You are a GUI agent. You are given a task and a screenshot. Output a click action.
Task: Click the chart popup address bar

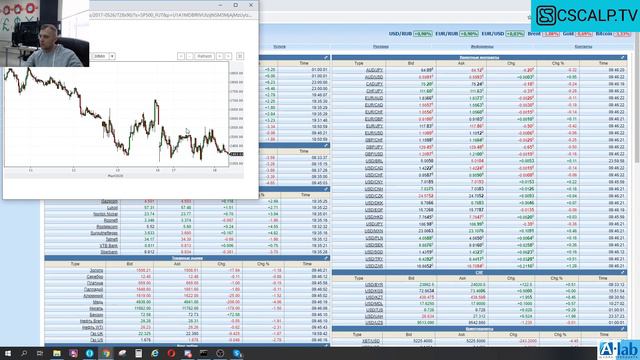[171, 15]
